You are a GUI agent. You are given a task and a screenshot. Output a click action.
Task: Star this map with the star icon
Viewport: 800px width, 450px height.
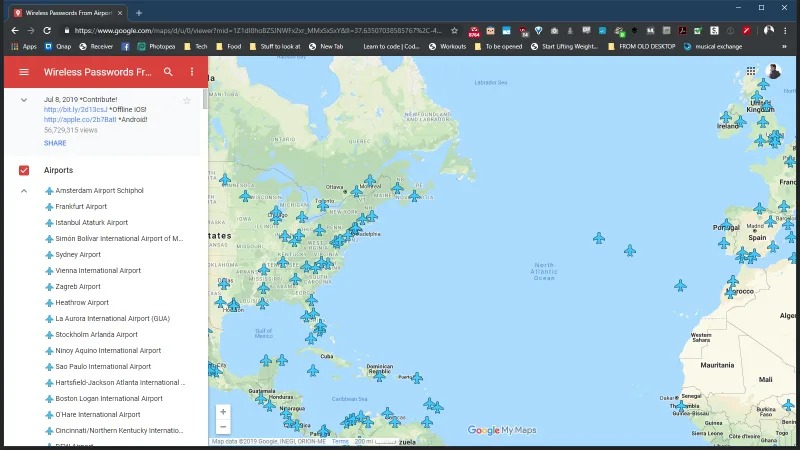[187, 101]
